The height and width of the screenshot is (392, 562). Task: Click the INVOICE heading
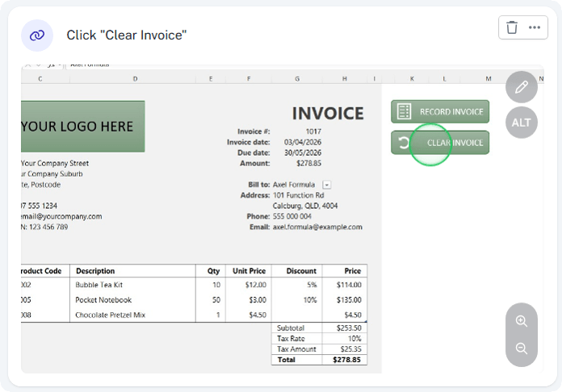coord(328,114)
